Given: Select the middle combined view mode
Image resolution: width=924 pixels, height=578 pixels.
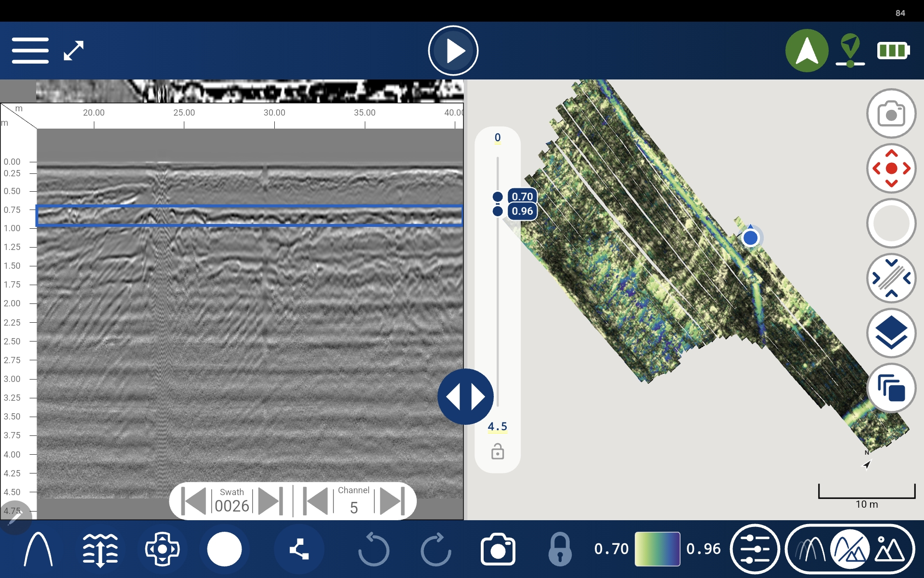Looking at the screenshot, I should click(x=850, y=549).
